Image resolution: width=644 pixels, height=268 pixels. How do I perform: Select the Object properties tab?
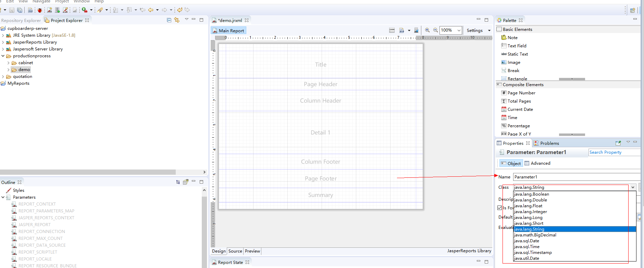511,163
